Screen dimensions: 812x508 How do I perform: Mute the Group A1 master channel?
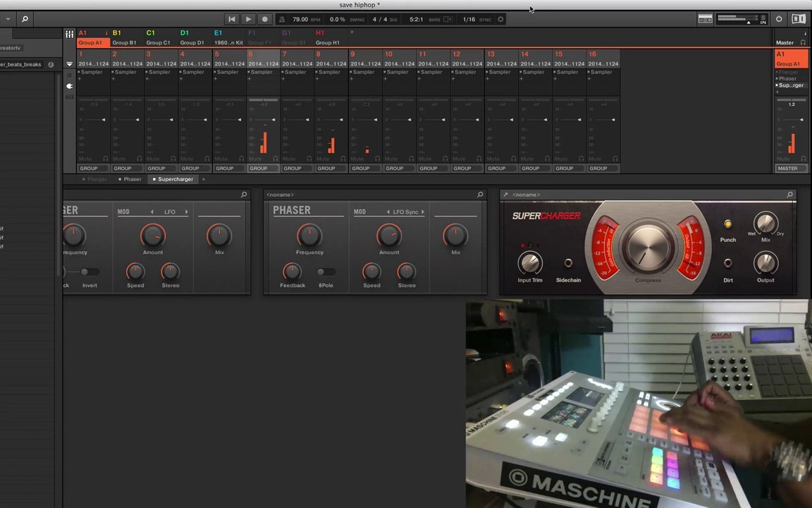(x=783, y=159)
